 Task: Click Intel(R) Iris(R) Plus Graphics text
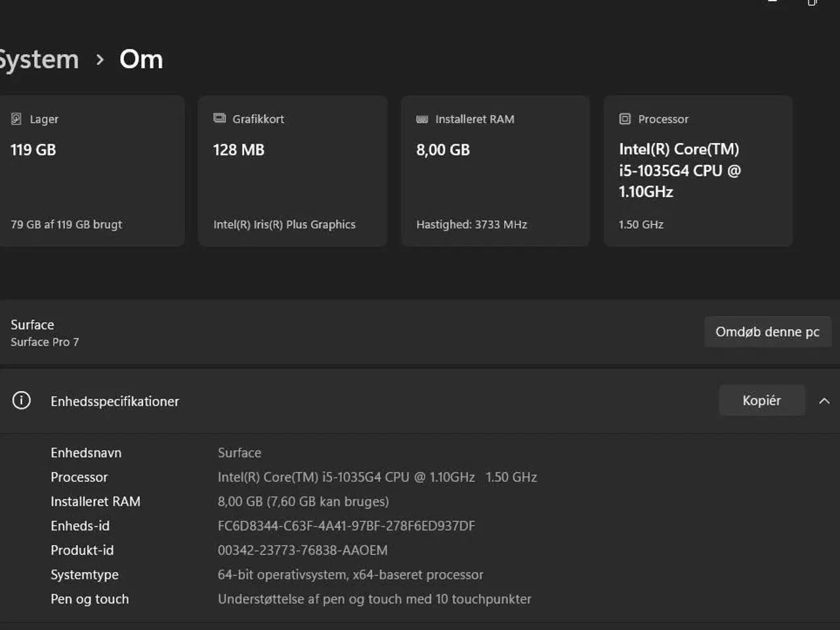tap(284, 224)
